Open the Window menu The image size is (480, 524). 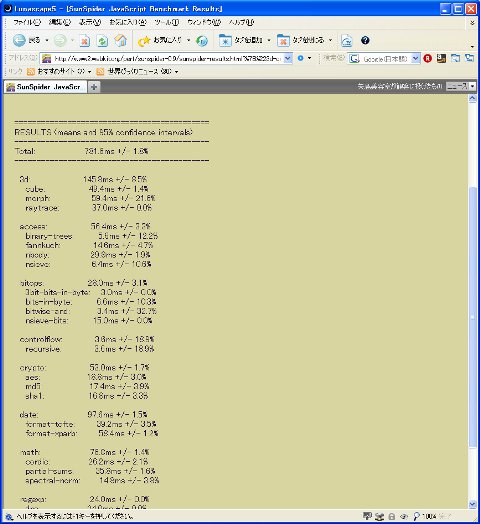click(x=204, y=22)
